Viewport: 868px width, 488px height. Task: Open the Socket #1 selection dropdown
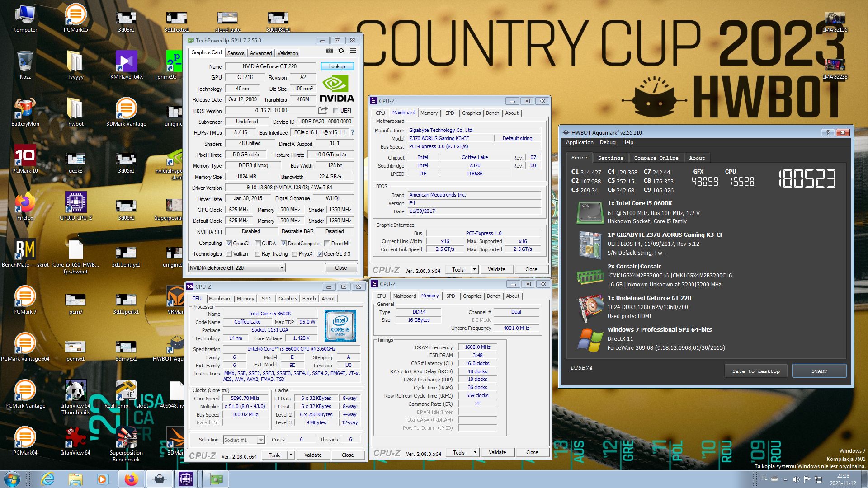tap(244, 440)
